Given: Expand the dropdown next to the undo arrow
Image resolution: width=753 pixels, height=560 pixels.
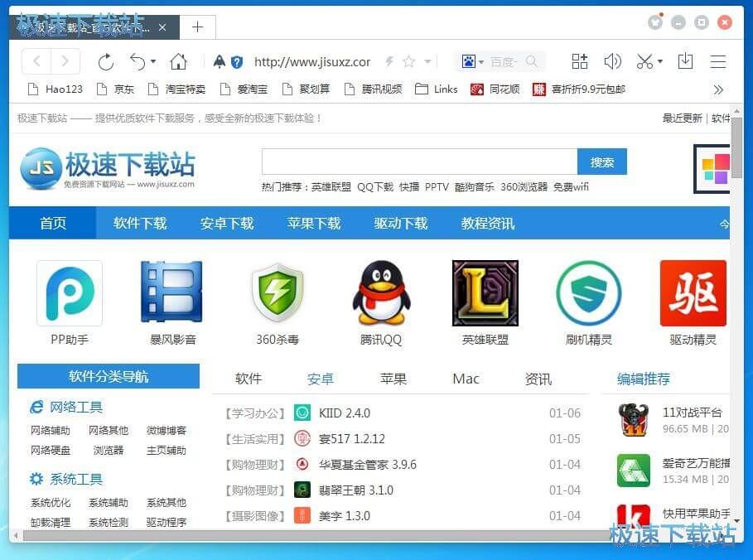Looking at the screenshot, I should pos(153,61).
